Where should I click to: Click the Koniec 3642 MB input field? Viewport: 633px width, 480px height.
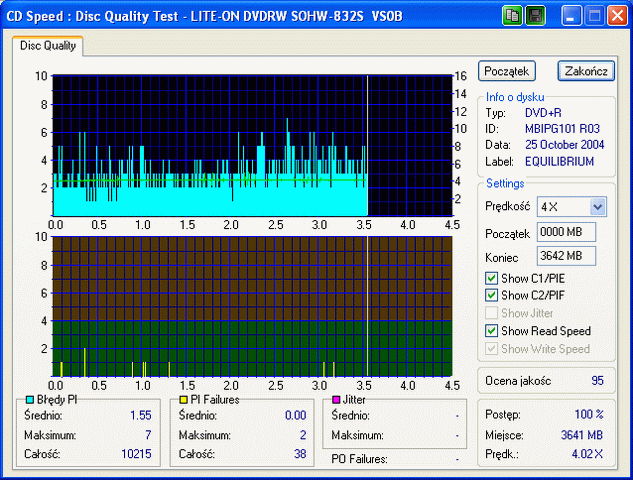pyautogui.click(x=566, y=255)
